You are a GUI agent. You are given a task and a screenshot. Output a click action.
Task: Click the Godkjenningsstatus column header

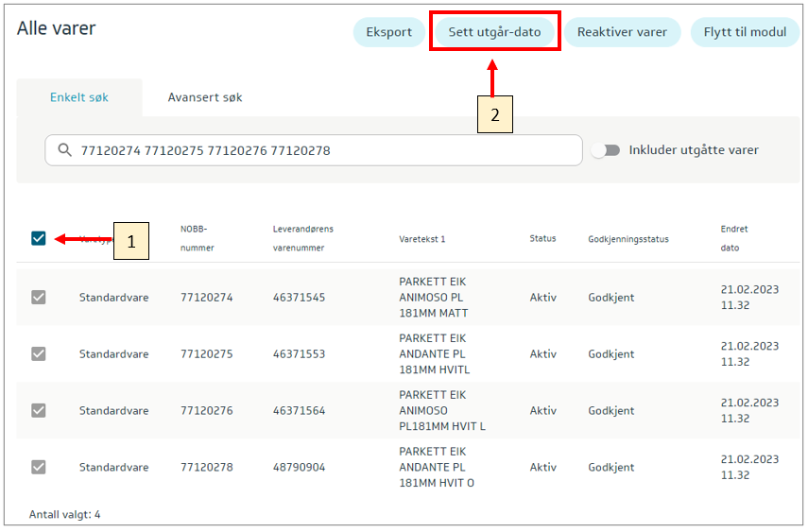(x=627, y=239)
